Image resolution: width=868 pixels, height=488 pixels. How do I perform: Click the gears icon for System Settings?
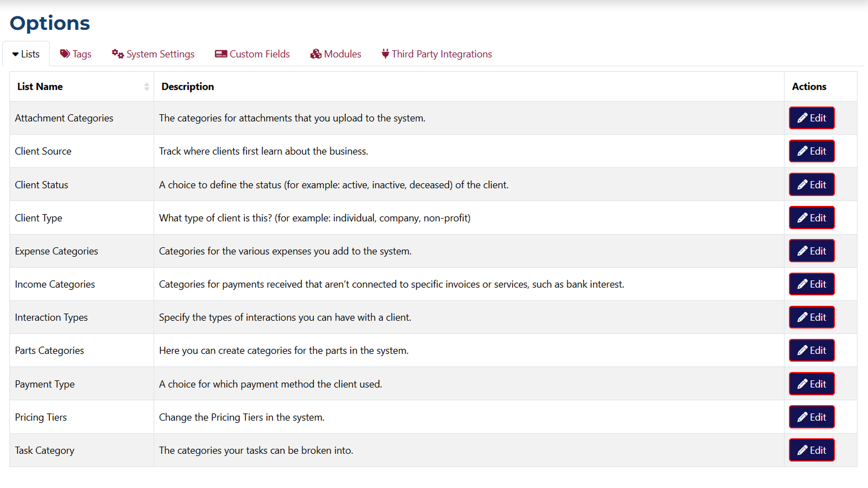[118, 54]
